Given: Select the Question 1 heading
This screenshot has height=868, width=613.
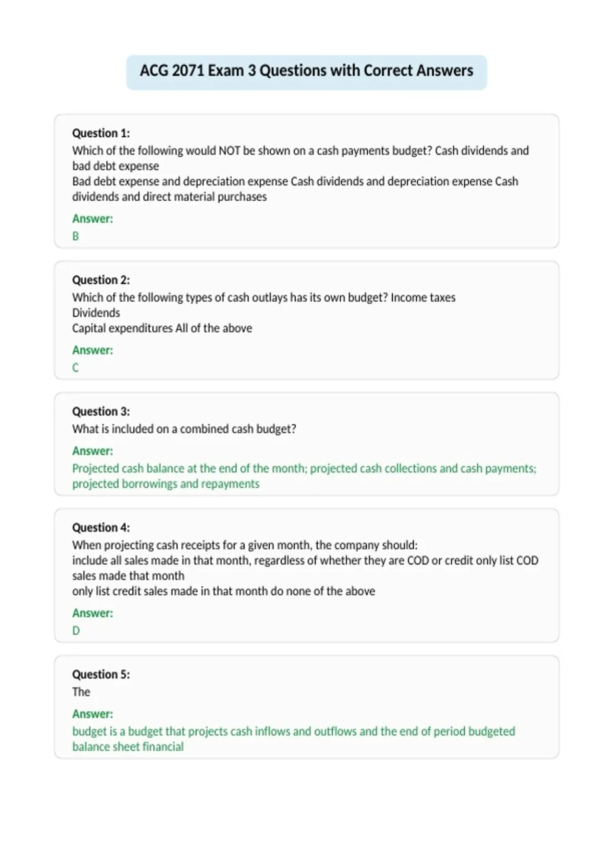Looking at the screenshot, I should pos(101,133).
